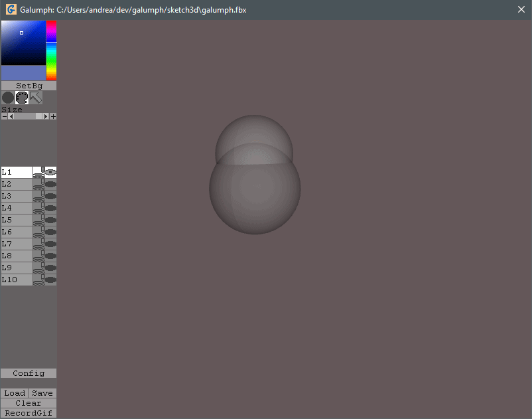Click the right arrow of Size slider

coord(46,116)
